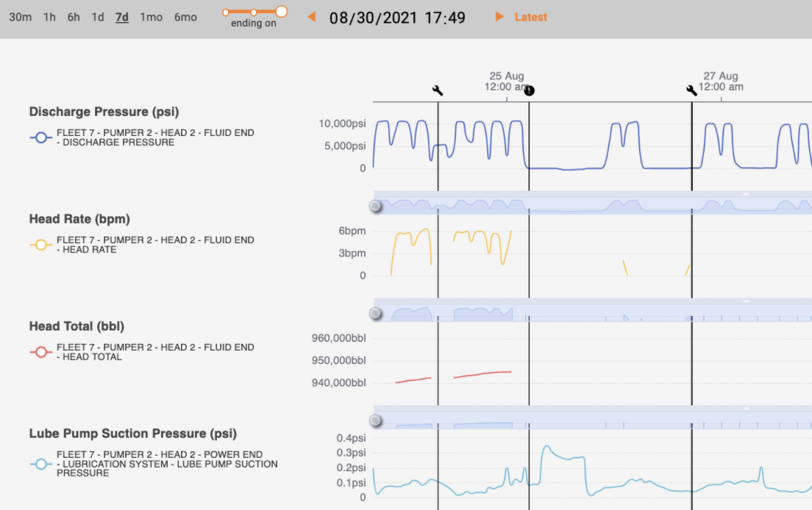Viewport: 812px width, 510px height.
Task: Click the wrench marker left of 25 Aug
Action: click(438, 90)
